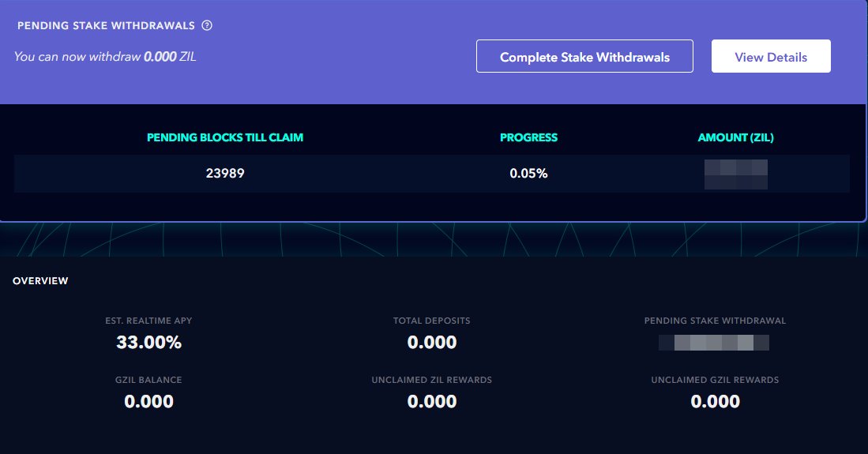Click the Pending Blocks Till Claim header
This screenshot has width=868, height=454.
coord(225,137)
